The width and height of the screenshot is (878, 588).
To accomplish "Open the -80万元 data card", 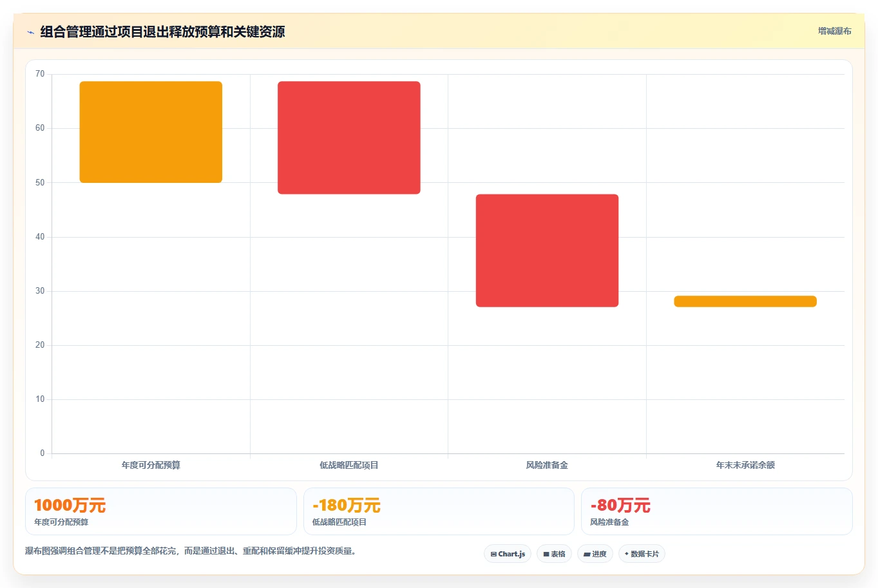I will coord(716,511).
